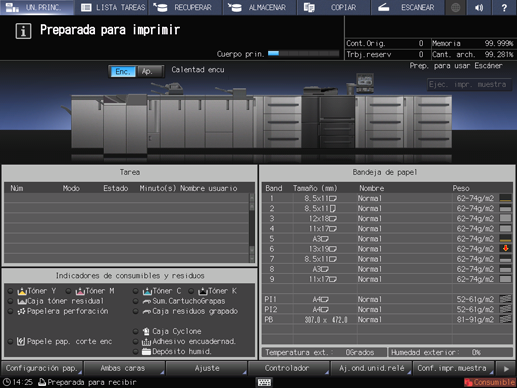Switch to the LISTA TAREAS tab

coord(113,7)
